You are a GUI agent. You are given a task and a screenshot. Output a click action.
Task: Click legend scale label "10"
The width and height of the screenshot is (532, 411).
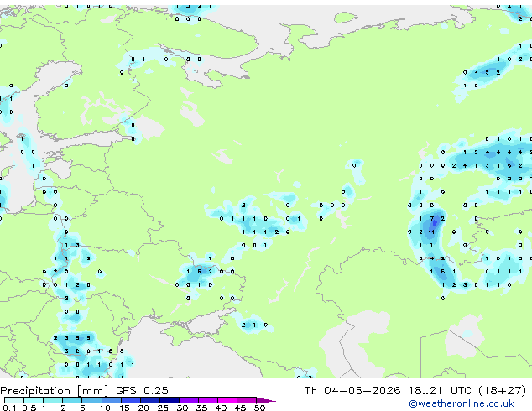coord(105,408)
